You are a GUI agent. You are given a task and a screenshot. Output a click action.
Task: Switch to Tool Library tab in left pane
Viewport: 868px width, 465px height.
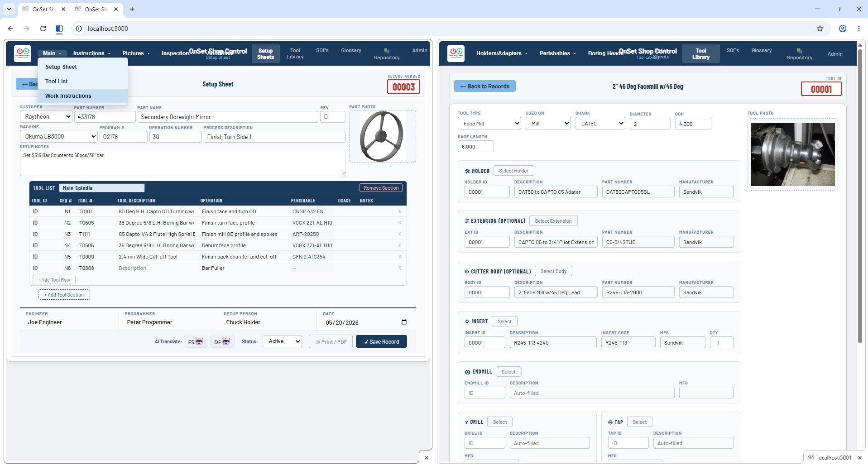click(295, 53)
